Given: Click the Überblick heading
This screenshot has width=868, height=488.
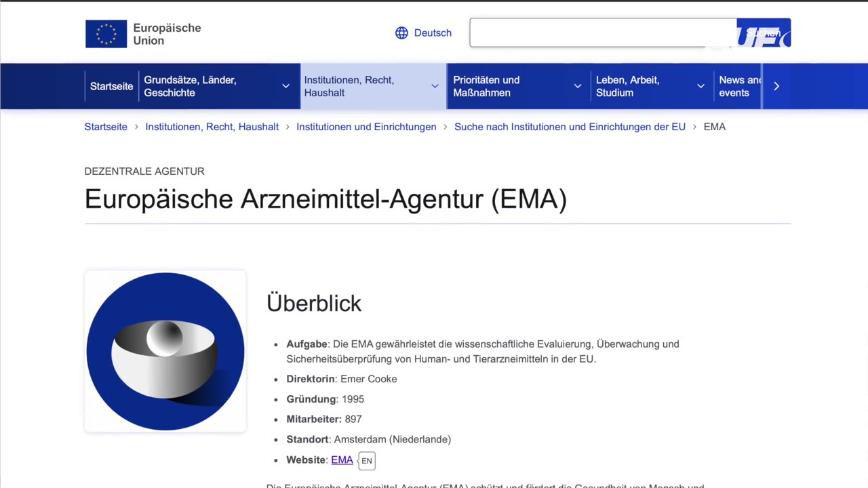Looking at the screenshot, I should (x=314, y=303).
